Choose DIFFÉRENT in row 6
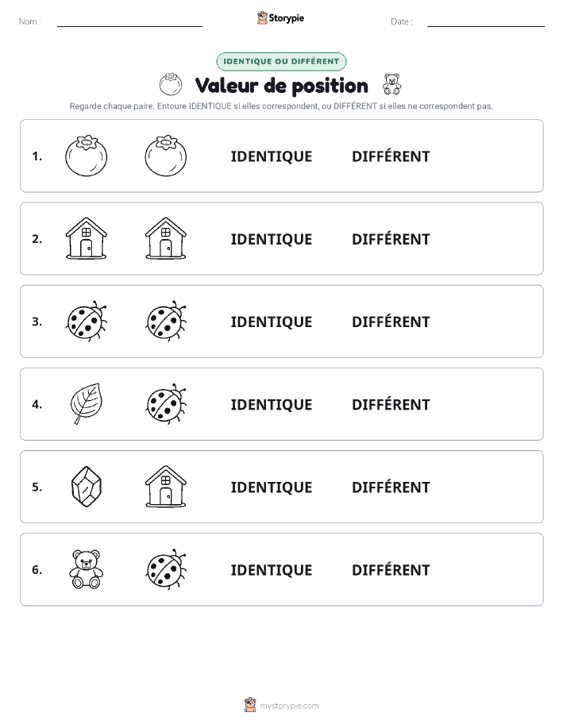The height and width of the screenshot is (728, 563). point(391,570)
